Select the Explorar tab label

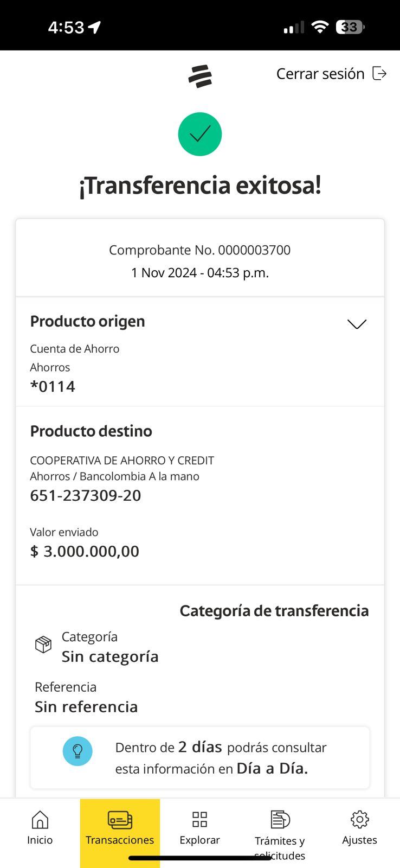(199, 840)
